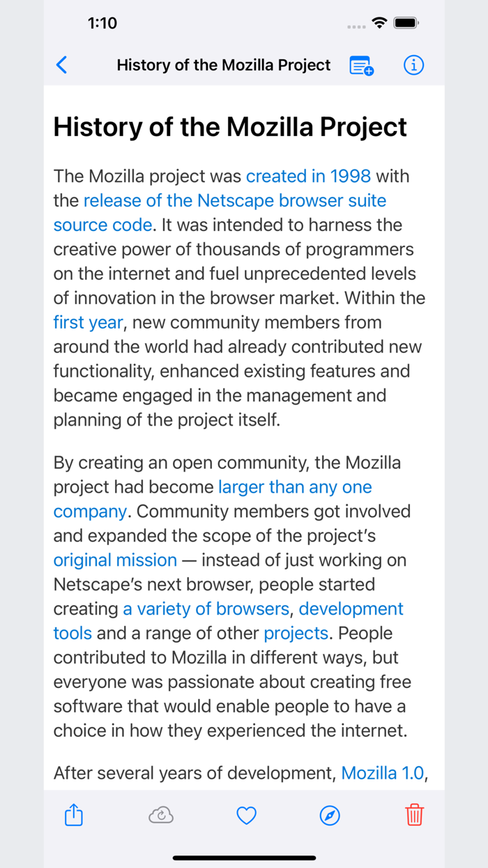This screenshot has width=488, height=868.
Task: Tap the cloud re-download icon
Action: point(160,815)
